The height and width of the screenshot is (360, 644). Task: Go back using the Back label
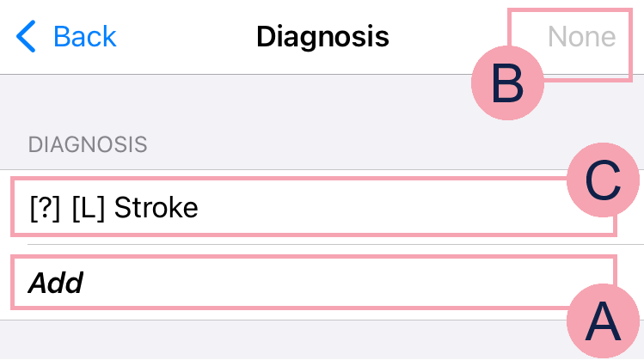(84, 37)
